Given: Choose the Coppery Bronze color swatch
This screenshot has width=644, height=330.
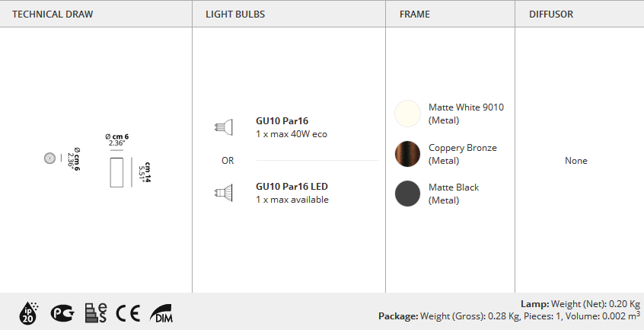Looking at the screenshot, I should pyautogui.click(x=407, y=154).
